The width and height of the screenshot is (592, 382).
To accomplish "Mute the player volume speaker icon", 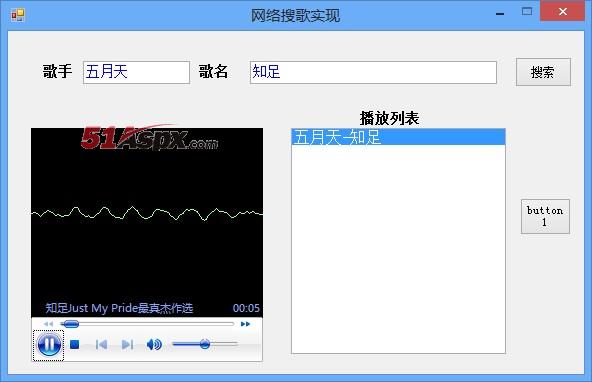I will pos(154,344).
